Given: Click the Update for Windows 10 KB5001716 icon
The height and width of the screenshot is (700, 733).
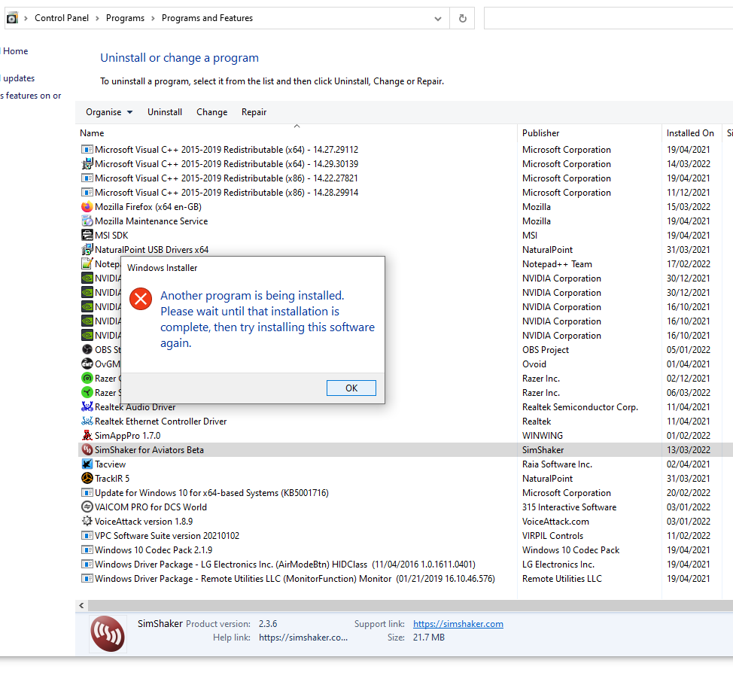Looking at the screenshot, I should [87, 493].
